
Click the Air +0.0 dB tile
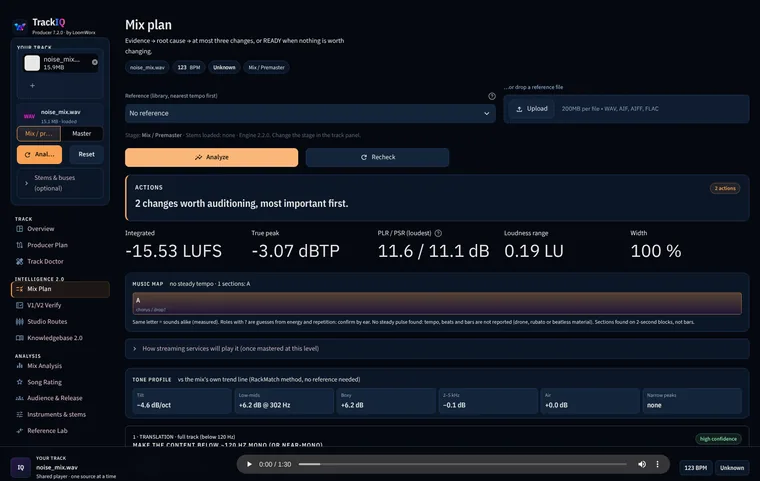pyautogui.click(x=590, y=401)
